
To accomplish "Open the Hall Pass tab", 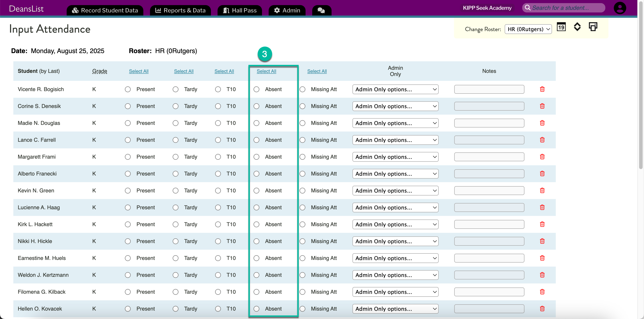I will click(x=240, y=10).
